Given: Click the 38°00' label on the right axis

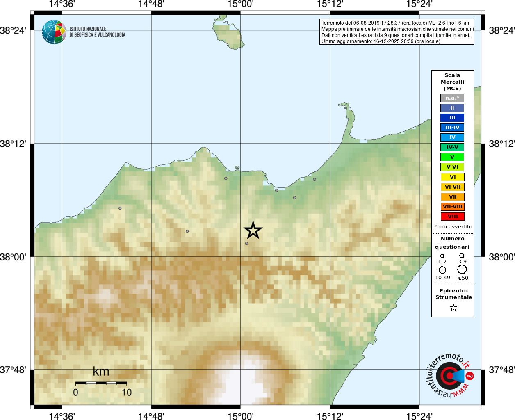Looking at the screenshot, I should (502, 257).
